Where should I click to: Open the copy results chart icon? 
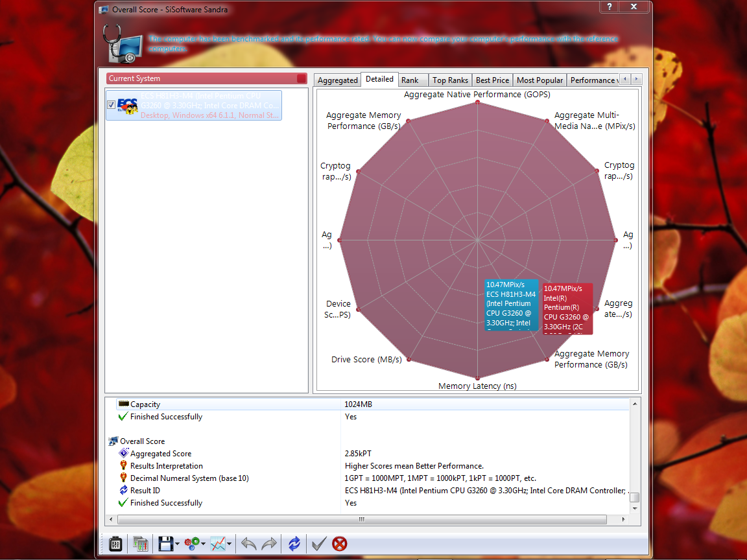click(141, 543)
